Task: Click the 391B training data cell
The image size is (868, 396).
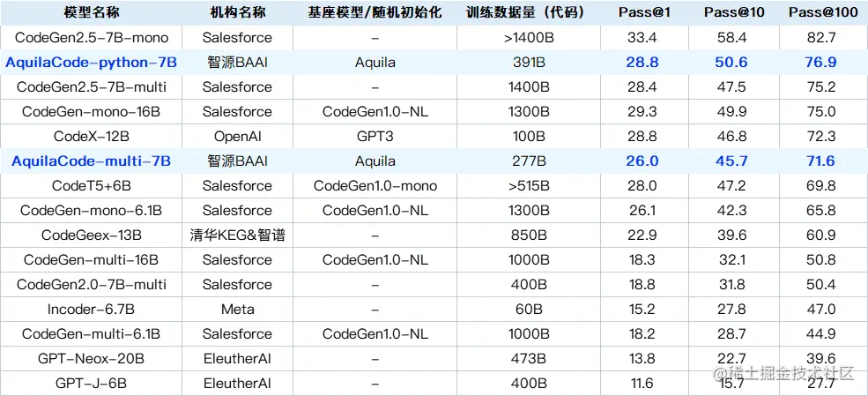Action: (529, 63)
